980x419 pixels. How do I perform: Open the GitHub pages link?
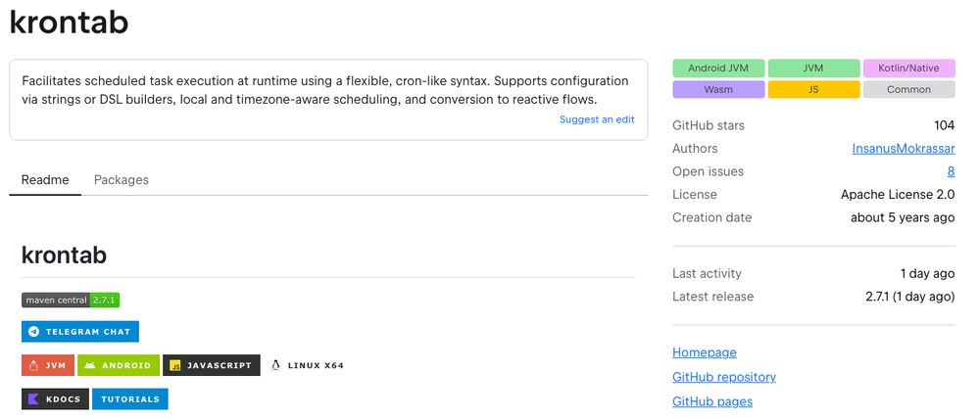tap(711, 401)
